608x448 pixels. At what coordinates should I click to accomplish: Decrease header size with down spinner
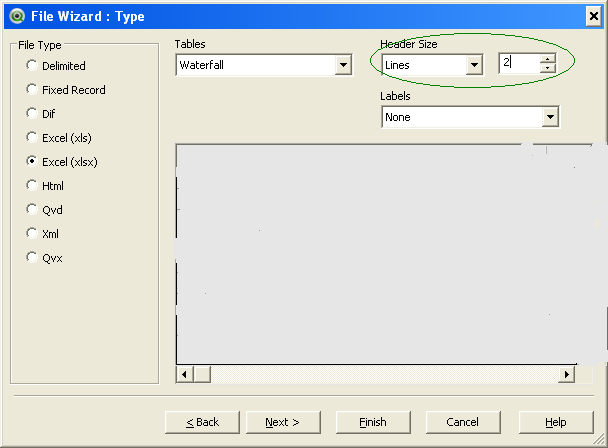[x=548, y=68]
